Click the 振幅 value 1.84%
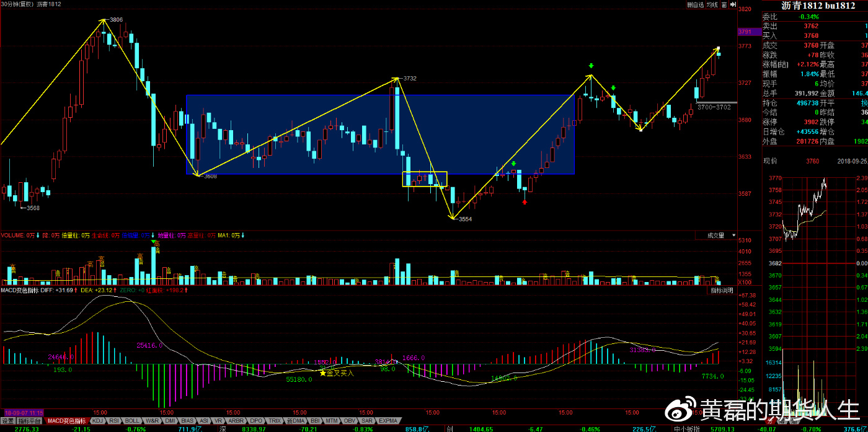868x432 pixels. pos(810,74)
